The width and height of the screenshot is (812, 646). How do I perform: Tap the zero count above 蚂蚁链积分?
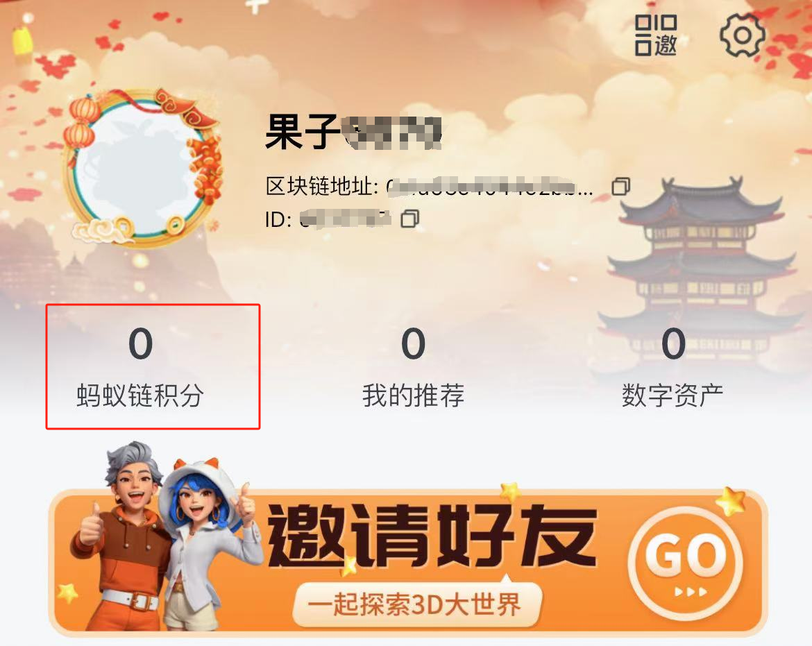tap(140, 343)
